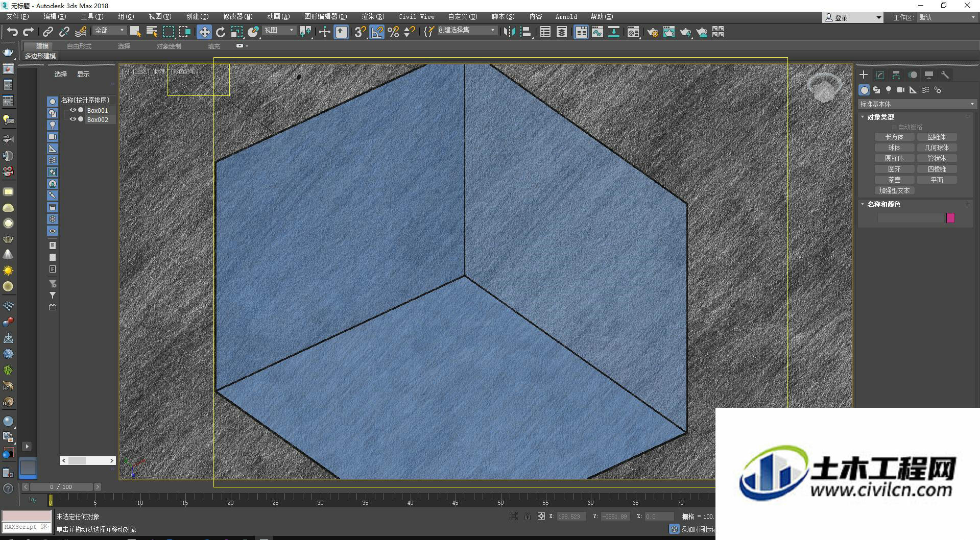The height and width of the screenshot is (540, 980).
Task: Open the 登录 sign-in dropdown
Action: point(853,17)
